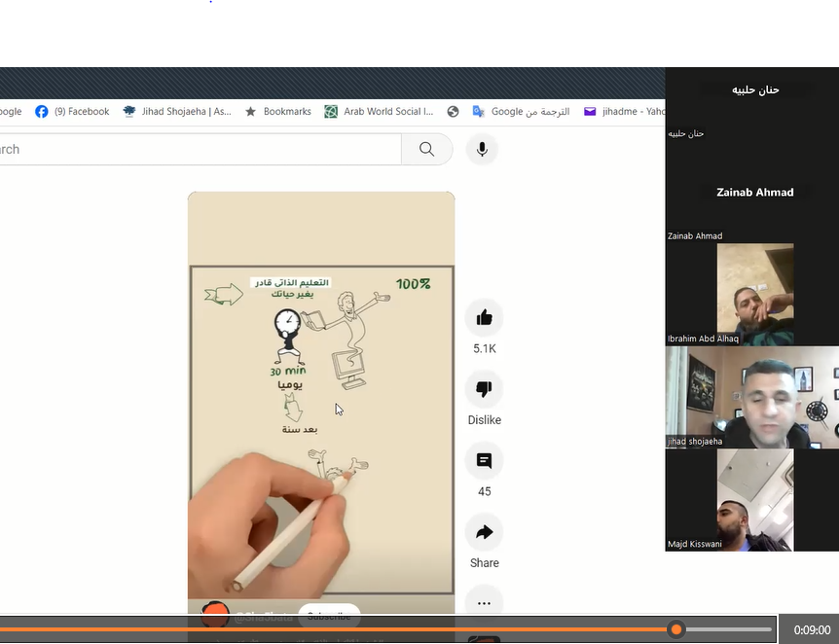Click the Dislike thumbs down icon
Screen dimensions: 839x644
(484, 389)
